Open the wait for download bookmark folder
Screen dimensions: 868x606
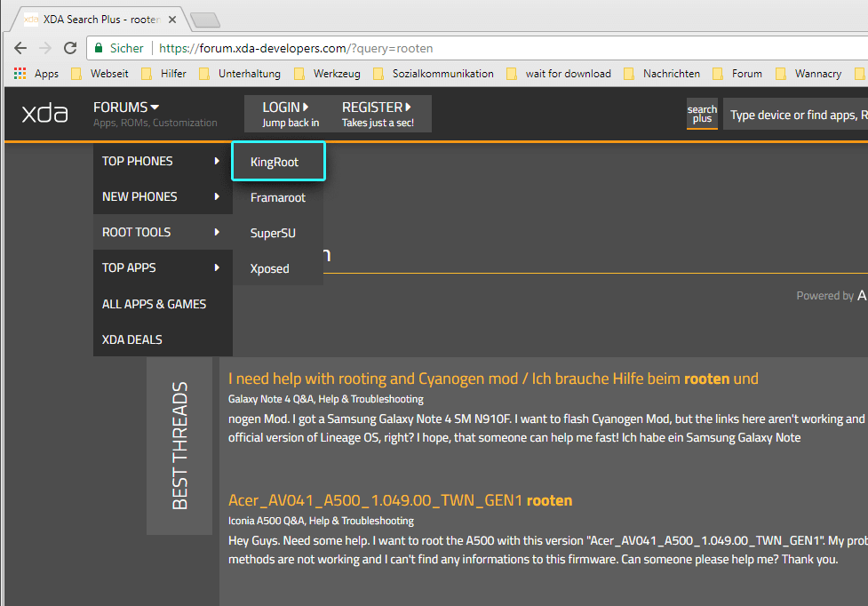(x=559, y=74)
